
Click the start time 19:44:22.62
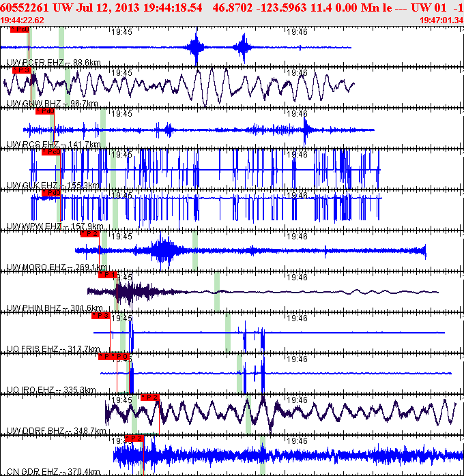(22, 20)
